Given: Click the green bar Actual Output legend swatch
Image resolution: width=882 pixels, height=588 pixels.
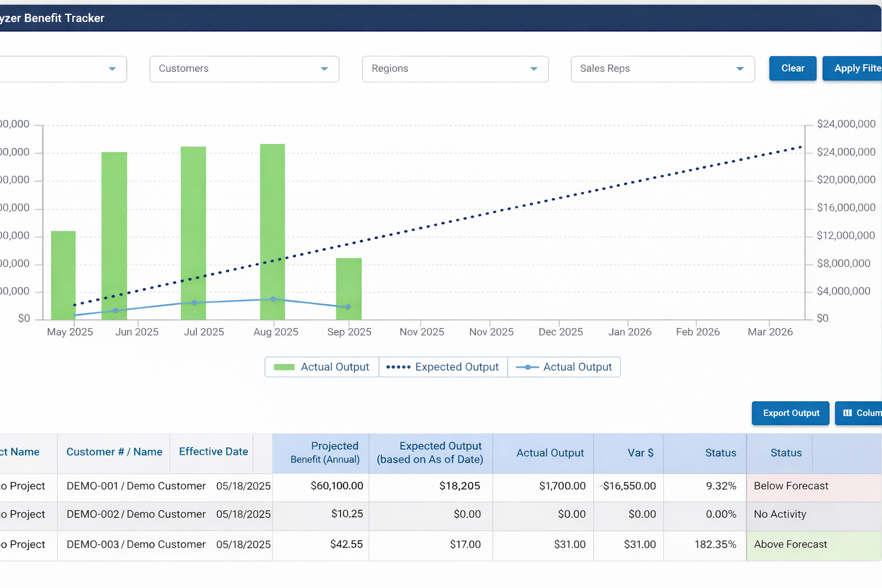Looking at the screenshot, I should point(284,367).
